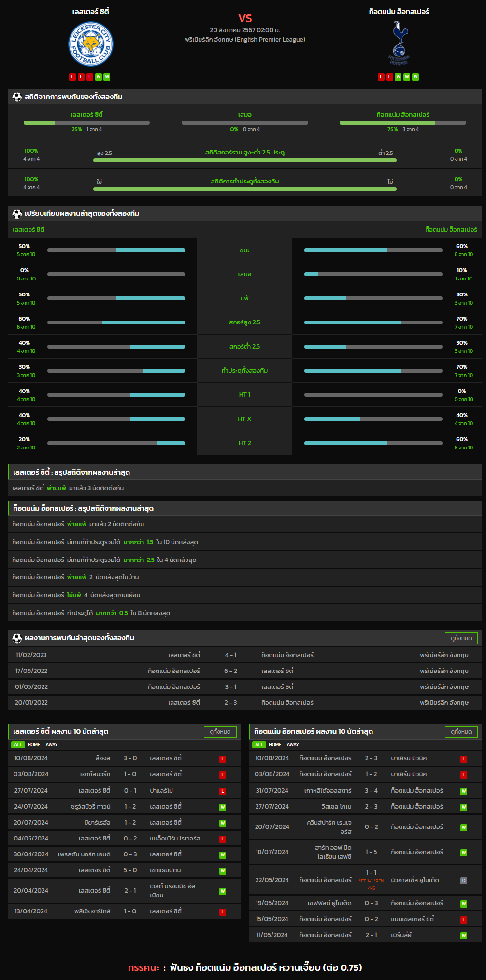Click the Tottenham Hotspur club crest

pos(399,43)
